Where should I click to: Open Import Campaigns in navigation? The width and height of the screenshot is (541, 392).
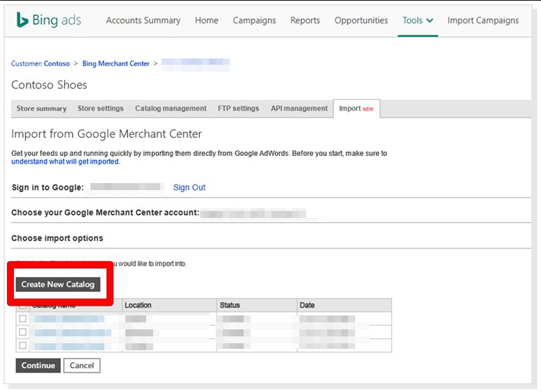[x=483, y=20]
